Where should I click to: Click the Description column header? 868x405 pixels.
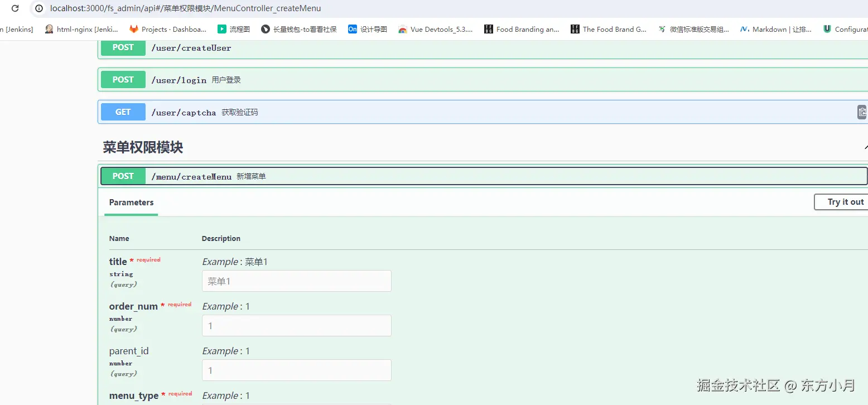[221, 238]
